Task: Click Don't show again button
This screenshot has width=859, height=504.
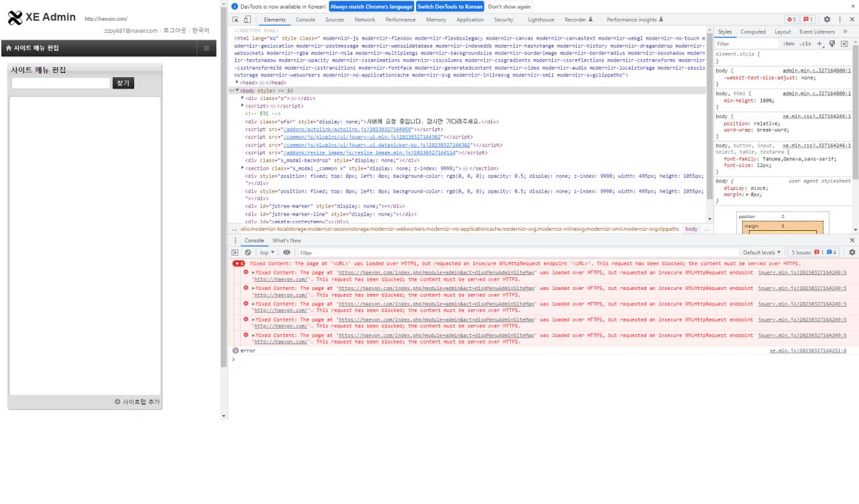Action: point(509,6)
